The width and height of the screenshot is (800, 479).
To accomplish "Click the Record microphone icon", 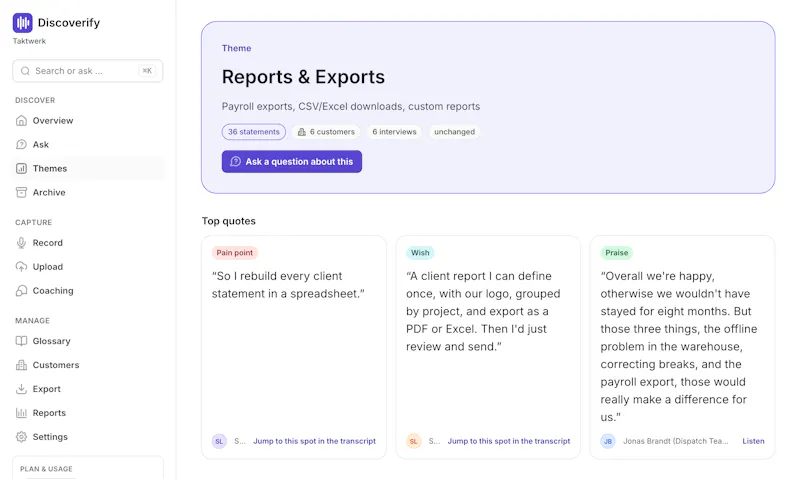I will (21, 243).
